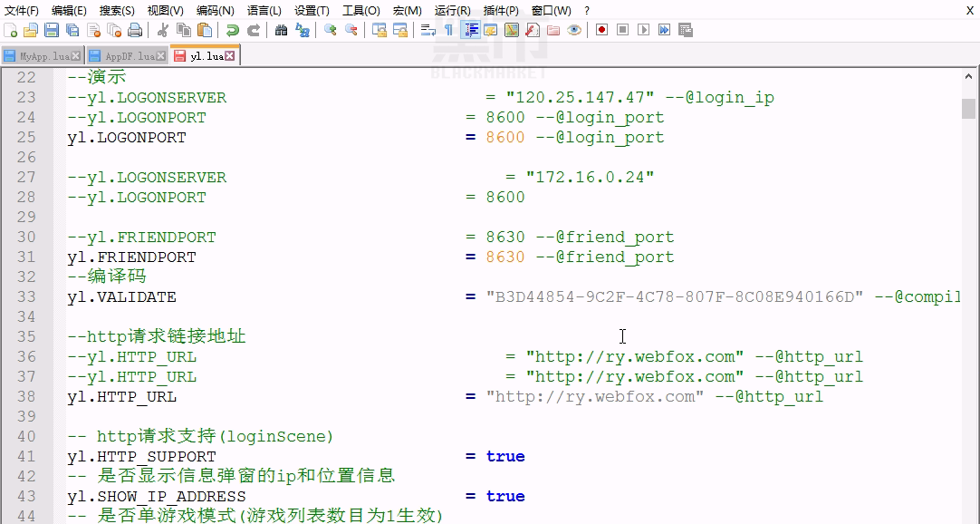
Task: Run the macro multiple times icon
Action: click(x=665, y=30)
